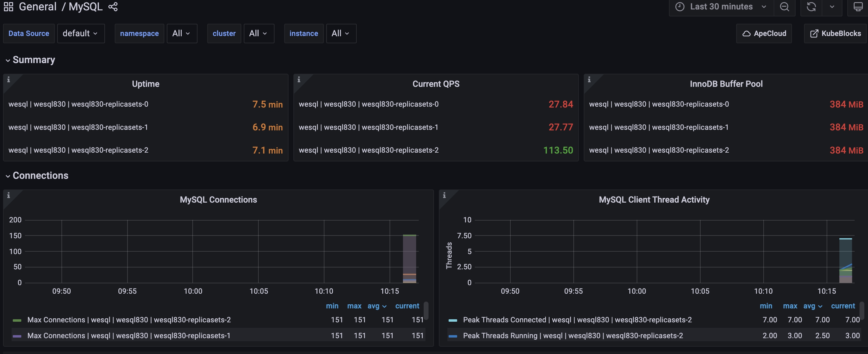
Task: Open instance All dropdown
Action: tap(341, 34)
